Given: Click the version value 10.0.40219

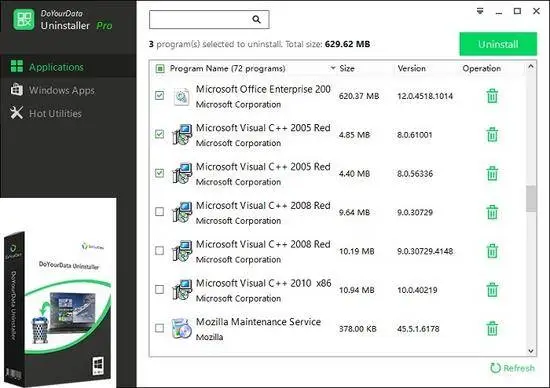Looking at the screenshot, I should coord(417,290).
